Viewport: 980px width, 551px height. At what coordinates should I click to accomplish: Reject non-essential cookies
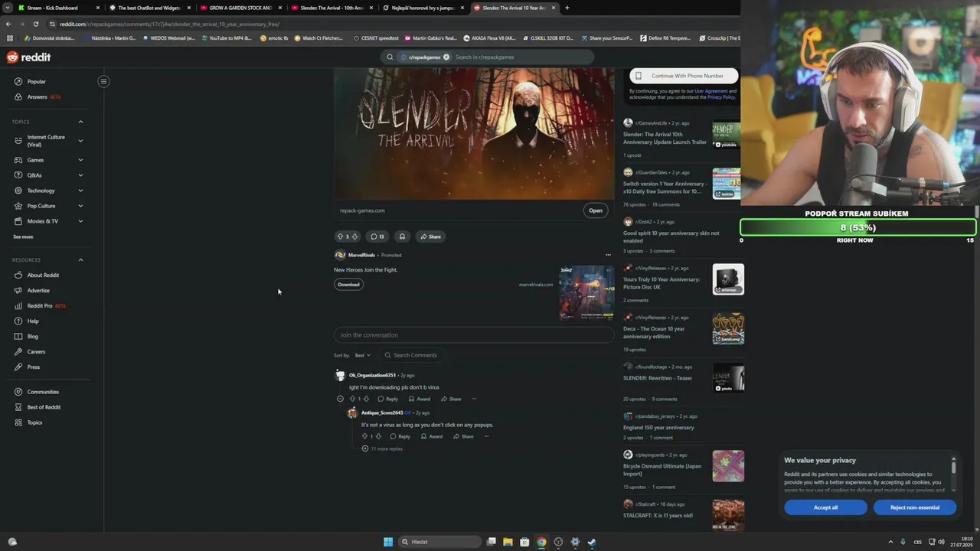click(914, 507)
